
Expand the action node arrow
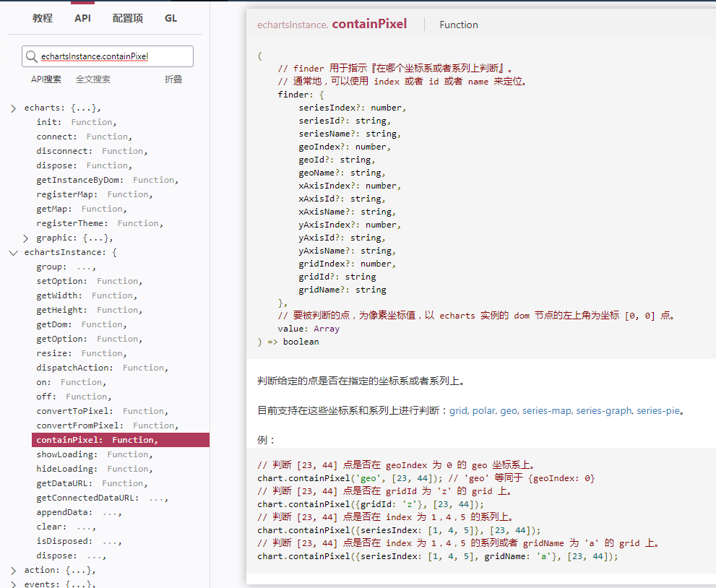pyautogui.click(x=13, y=571)
